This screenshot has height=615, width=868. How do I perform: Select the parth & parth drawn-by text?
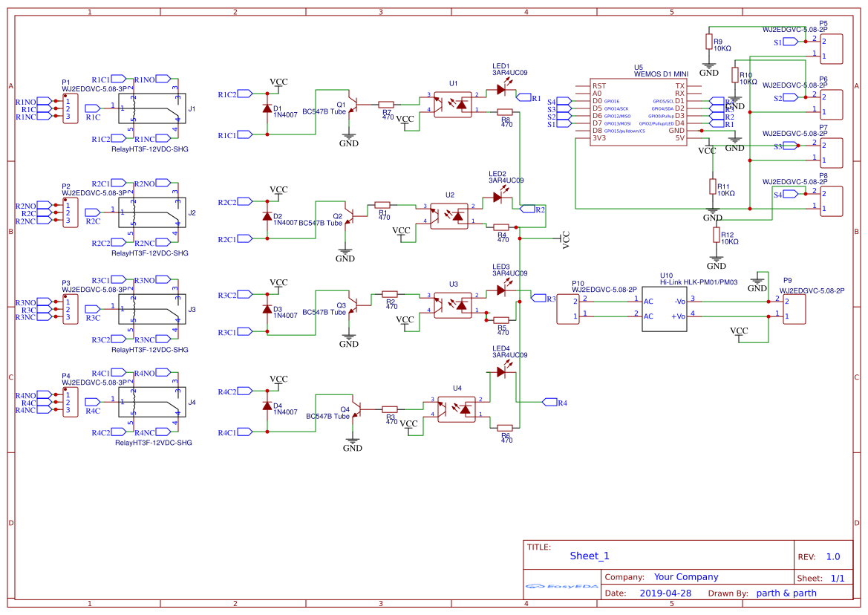pos(787,593)
